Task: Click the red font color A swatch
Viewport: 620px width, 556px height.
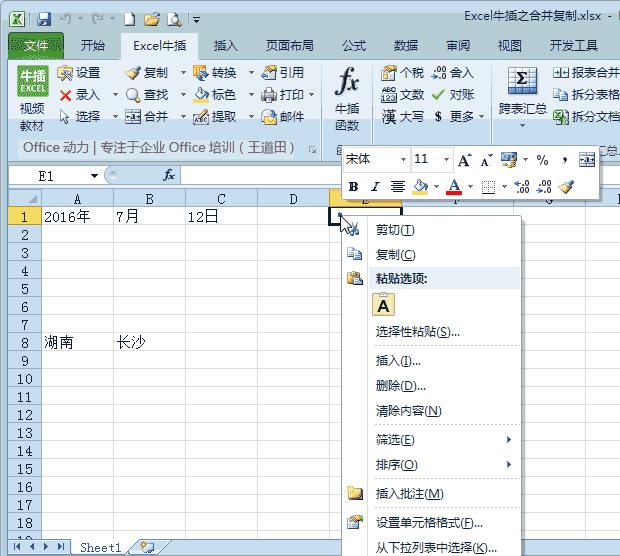Action: pyautogui.click(x=454, y=186)
